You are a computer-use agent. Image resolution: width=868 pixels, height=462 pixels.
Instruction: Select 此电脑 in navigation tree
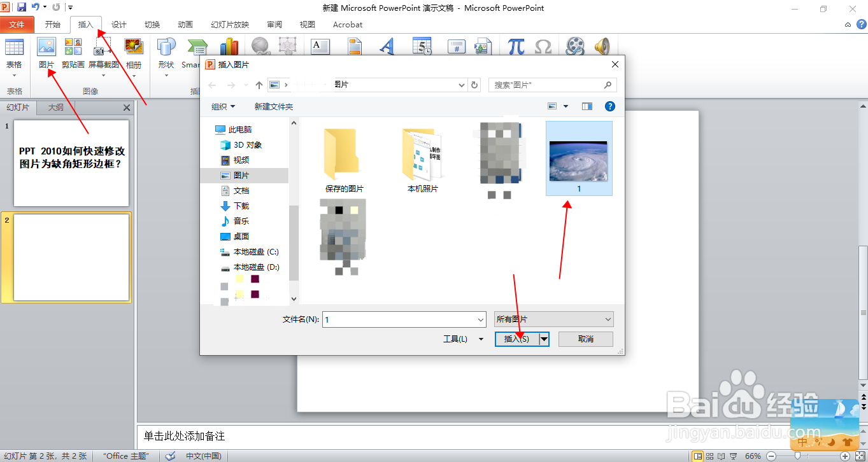pos(241,129)
